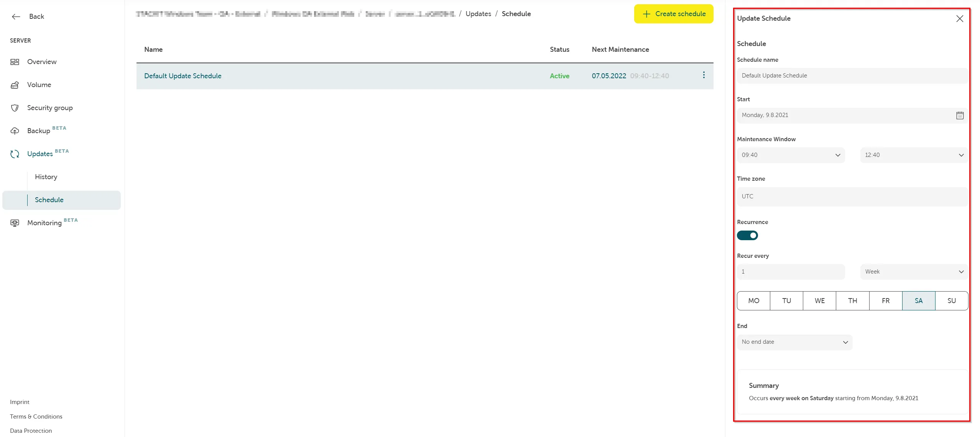The image size is (980, 437).
Task: Open the Monitoring beta section
Action: [x=44, y=223]
